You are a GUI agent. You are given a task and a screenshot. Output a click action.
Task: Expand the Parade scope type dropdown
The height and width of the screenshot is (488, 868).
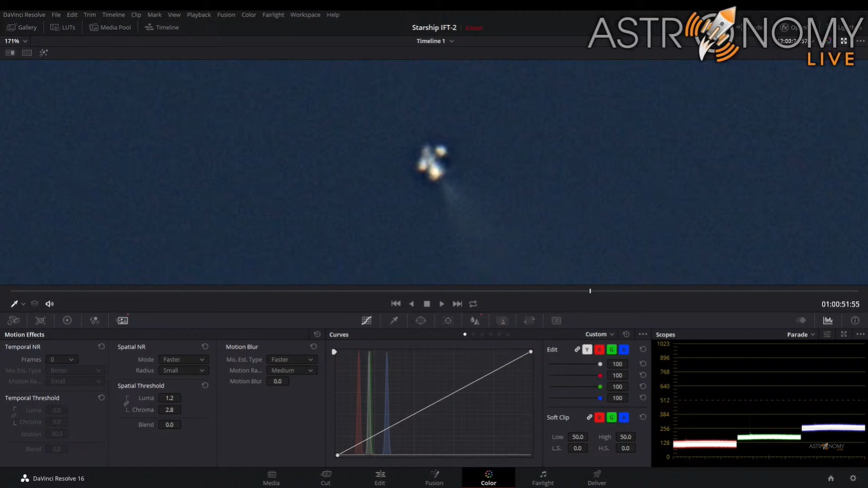[x=801, y=335]
